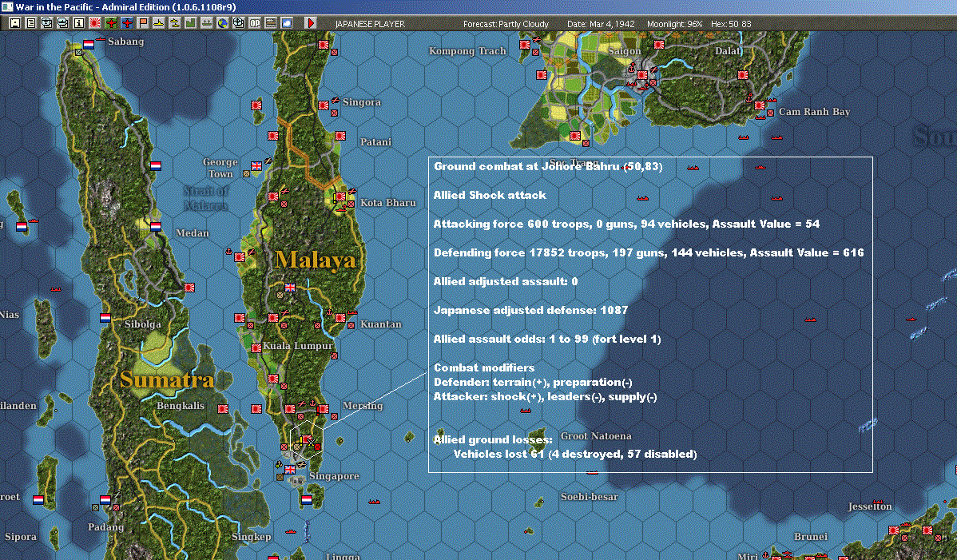Image resolution: width=957 pixels, height=560 pixels.
Task: Click the 'Attacking force 600 troops' line
Action: point(626,224)
